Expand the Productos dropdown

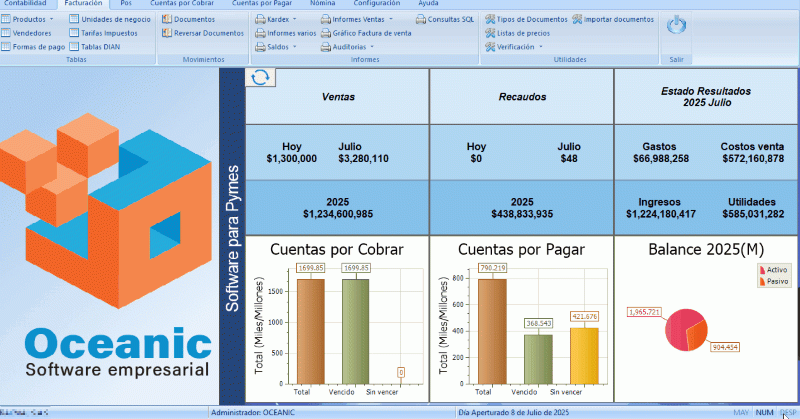[x=32, y=19]
